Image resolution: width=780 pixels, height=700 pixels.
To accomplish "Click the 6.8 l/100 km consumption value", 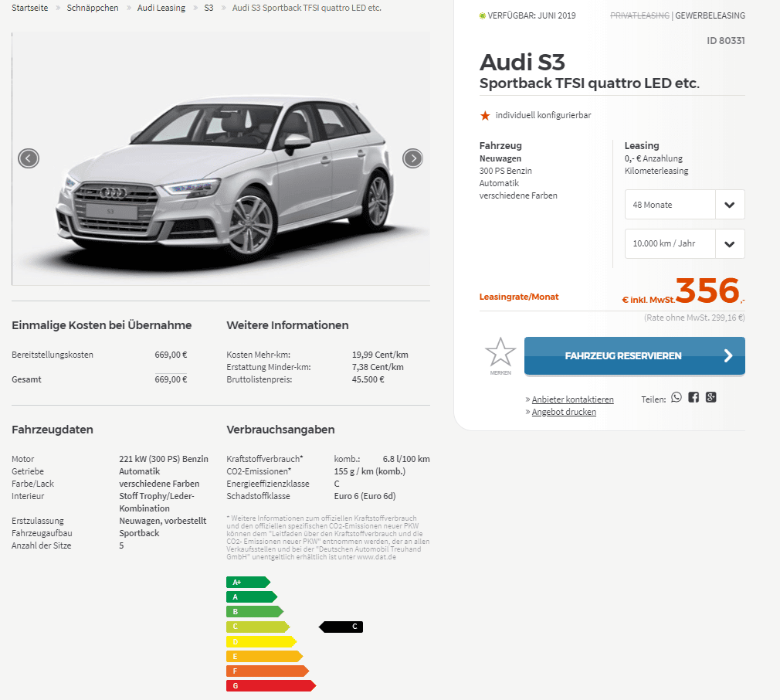I will 406,459.
